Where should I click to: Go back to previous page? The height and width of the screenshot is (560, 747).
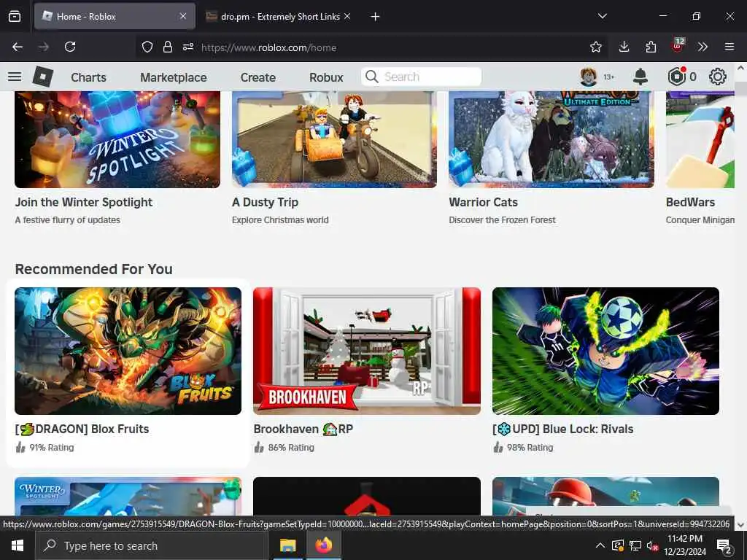click(18, 47)
